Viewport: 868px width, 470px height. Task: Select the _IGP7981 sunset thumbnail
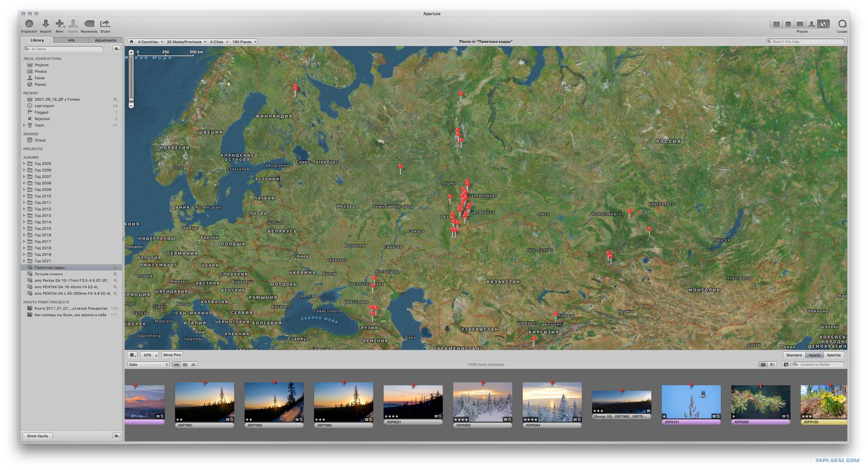(205, 402)
